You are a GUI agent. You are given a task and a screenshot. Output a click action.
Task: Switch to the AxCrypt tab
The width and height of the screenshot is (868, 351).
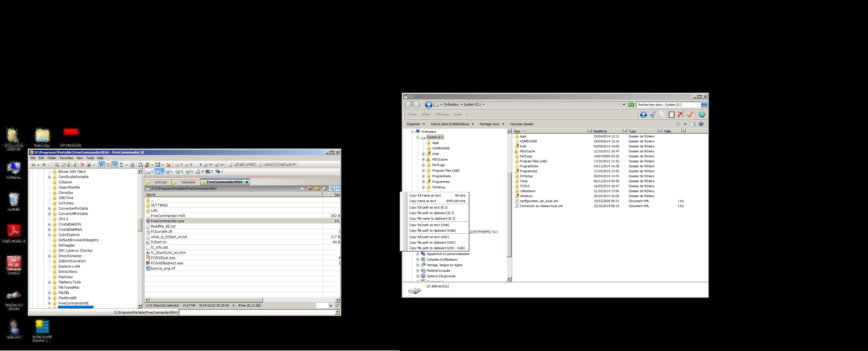point(158,182)
